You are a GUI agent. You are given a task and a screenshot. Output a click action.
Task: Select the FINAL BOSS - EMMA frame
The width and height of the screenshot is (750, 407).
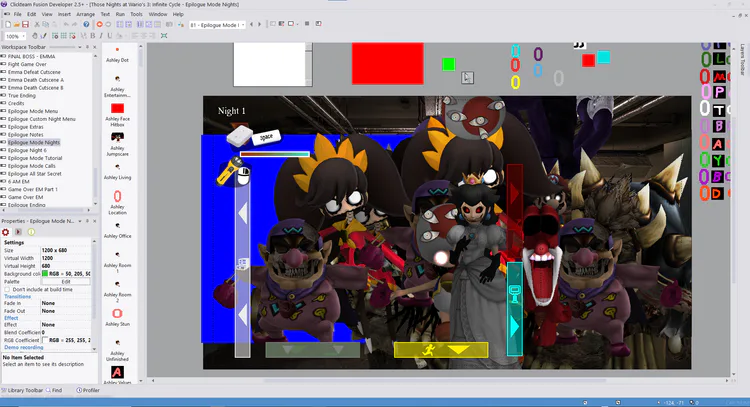tap(31, 56)
